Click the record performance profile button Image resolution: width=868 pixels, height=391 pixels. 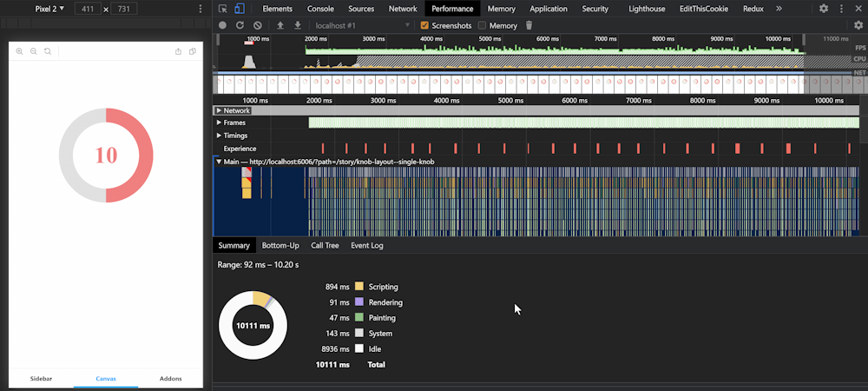223,25
